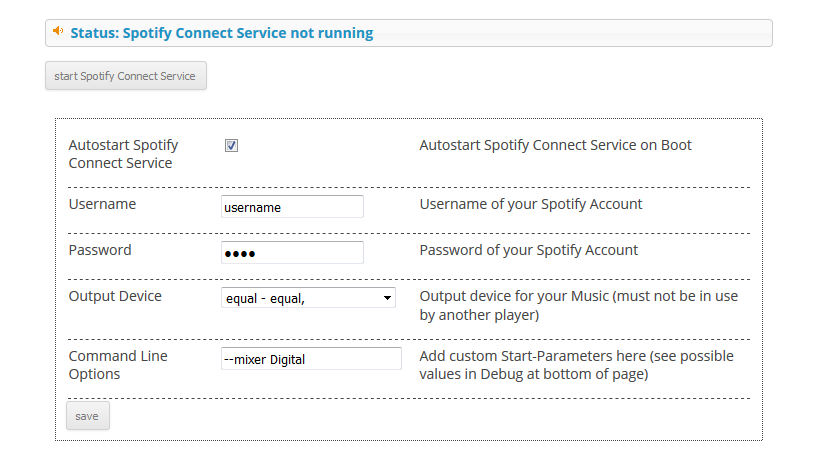The width and height of the screenshot is (818, 460).
Task: Click the Spotify Connect status header
Action: tap(408, 33)
